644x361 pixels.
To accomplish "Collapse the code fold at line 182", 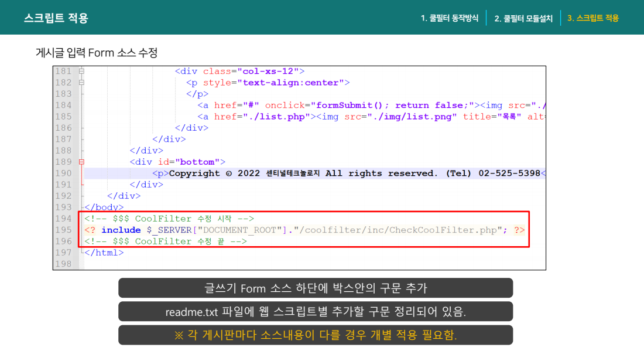I will pos(82,83).
